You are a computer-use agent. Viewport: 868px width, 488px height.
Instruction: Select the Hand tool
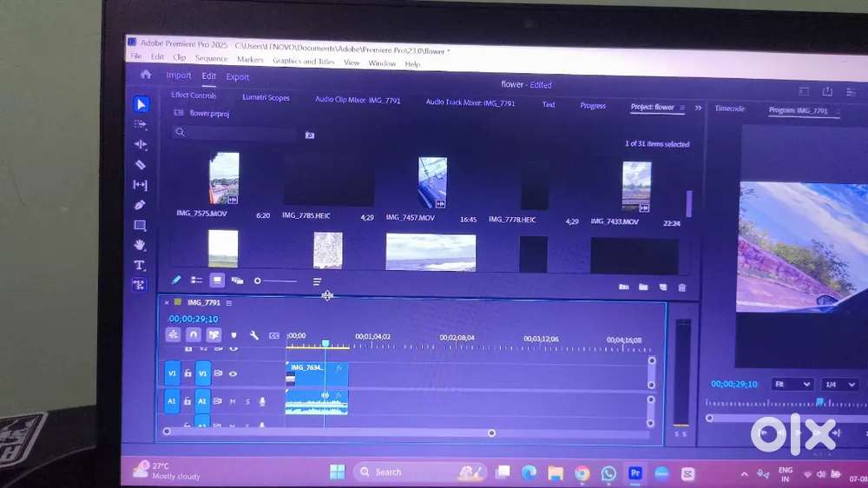point(140,246)
